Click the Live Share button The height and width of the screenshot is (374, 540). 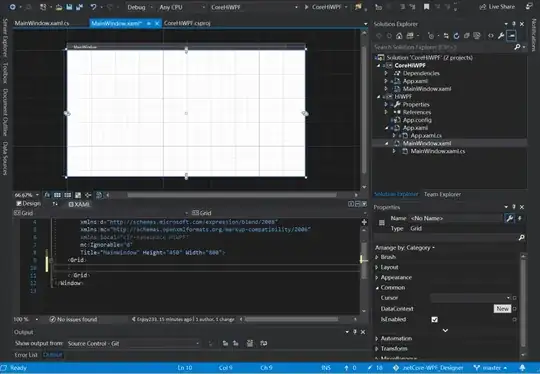tap(497, 7)
